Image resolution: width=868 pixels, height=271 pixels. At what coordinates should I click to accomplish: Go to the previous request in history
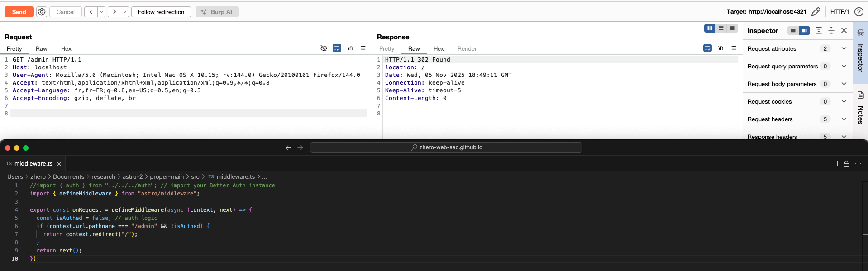coord(91,12)
